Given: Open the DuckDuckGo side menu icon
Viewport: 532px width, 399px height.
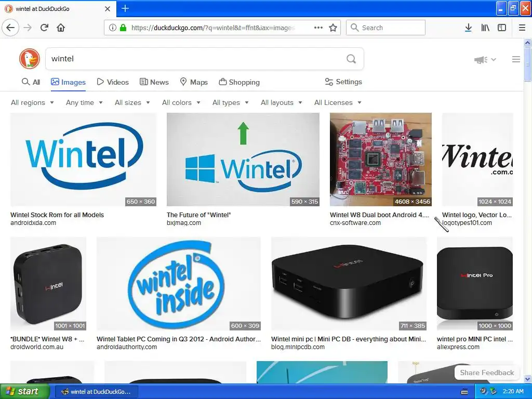Looking at the screenshot, I should pos(516,59).
